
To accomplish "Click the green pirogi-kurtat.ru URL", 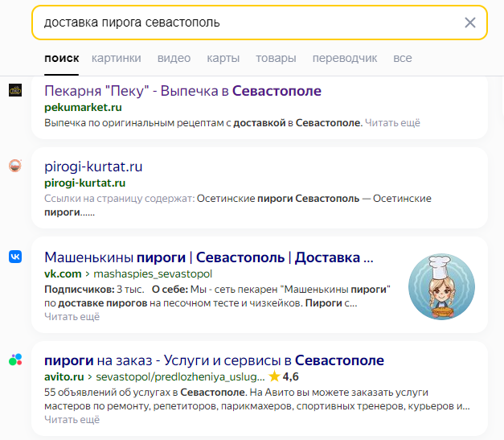I will [85, 183].
